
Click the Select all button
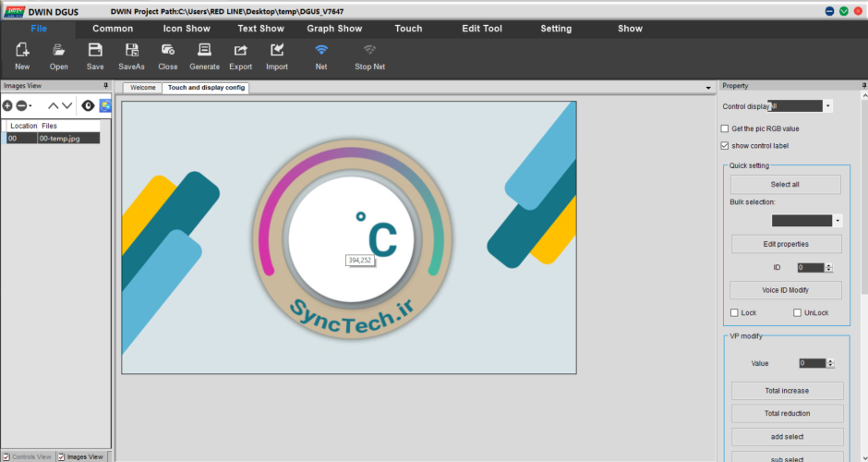tap(785, 185)
